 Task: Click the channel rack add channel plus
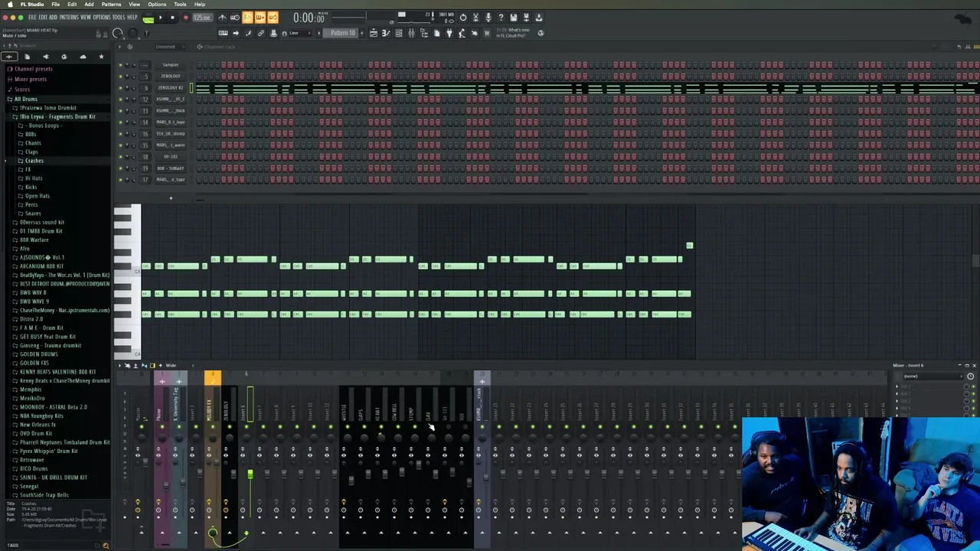coord(171,199)
